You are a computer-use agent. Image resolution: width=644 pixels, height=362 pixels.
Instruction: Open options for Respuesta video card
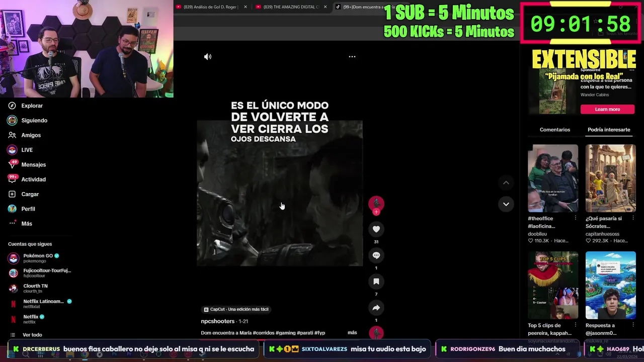(633, 325)
